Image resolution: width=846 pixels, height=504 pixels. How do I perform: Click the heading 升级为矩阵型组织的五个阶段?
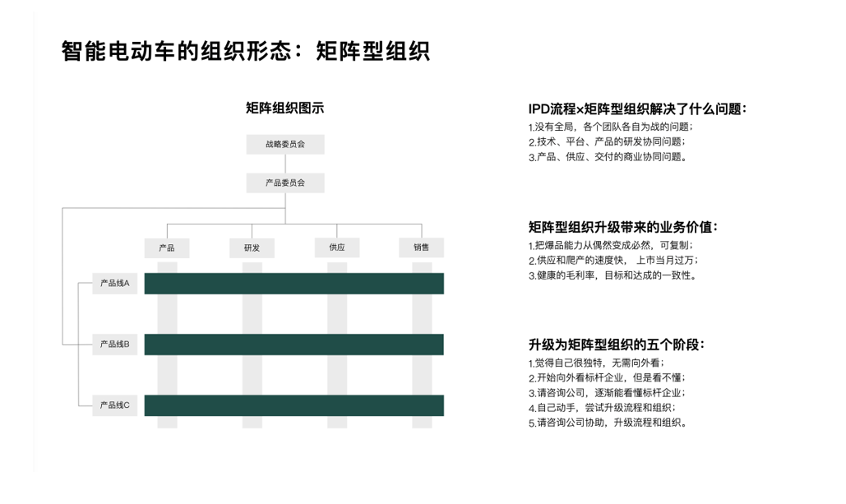click(616, 344)
